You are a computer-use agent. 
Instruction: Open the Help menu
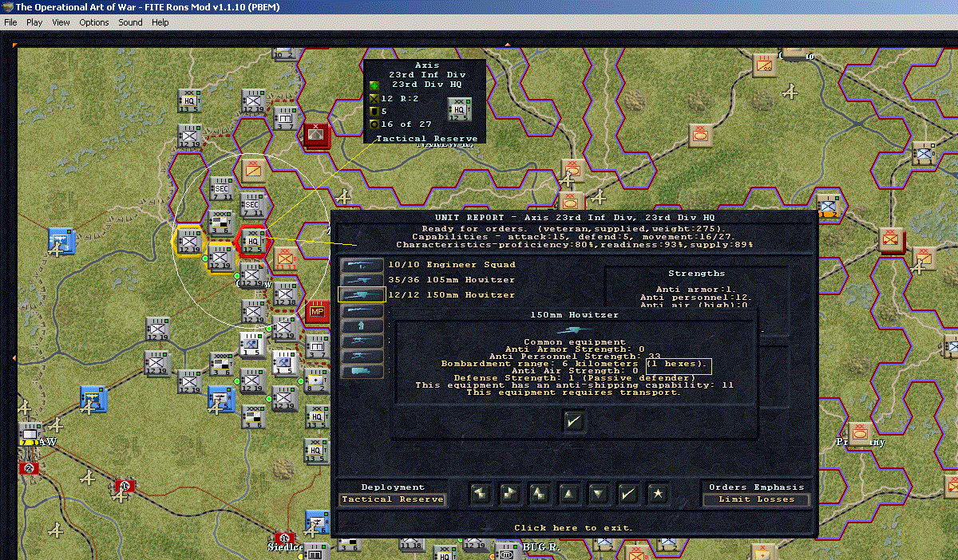tap(160, 22)
